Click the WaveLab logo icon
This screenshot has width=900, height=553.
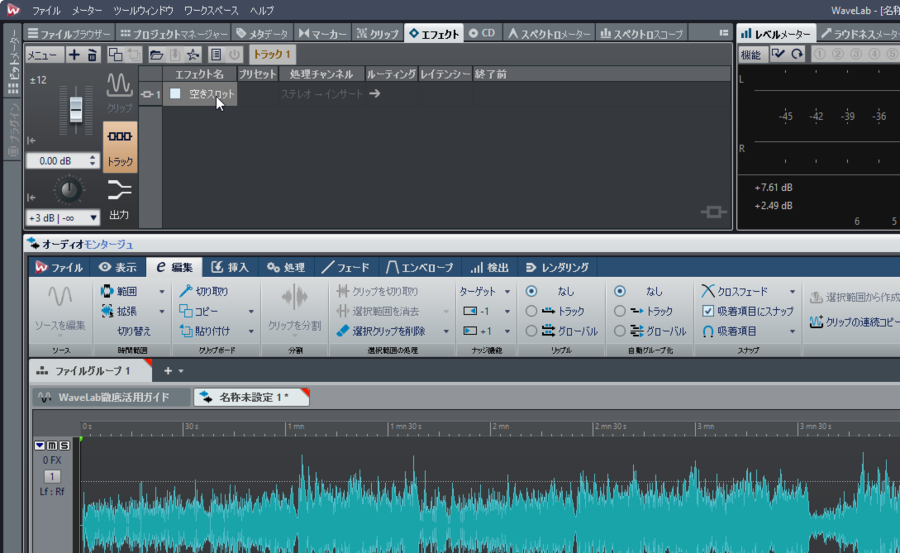tap(13, 10)
